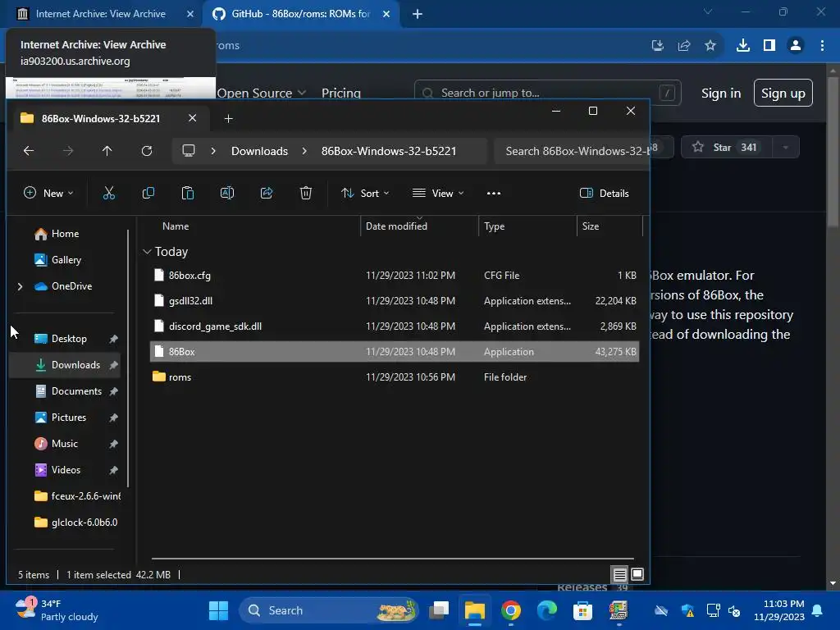840x630 pixels.
Task: Expand chevron after Downloads in address bar
Action: (x=304, y=151)
